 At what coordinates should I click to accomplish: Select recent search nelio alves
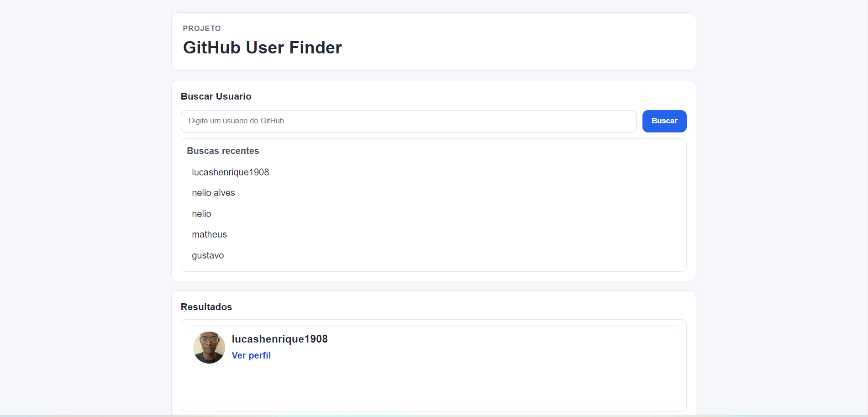pos(213,193)
